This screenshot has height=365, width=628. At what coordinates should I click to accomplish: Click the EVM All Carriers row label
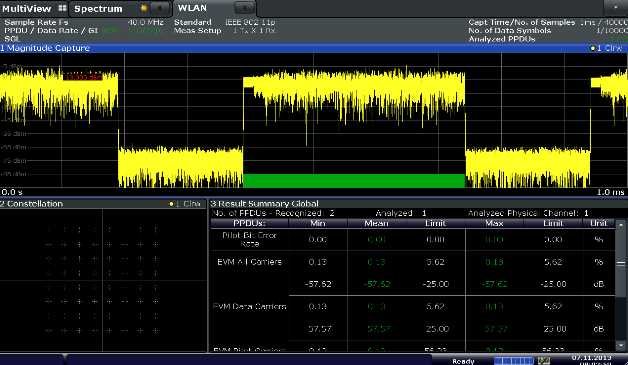pyautogui.click(x=249, y=262)
